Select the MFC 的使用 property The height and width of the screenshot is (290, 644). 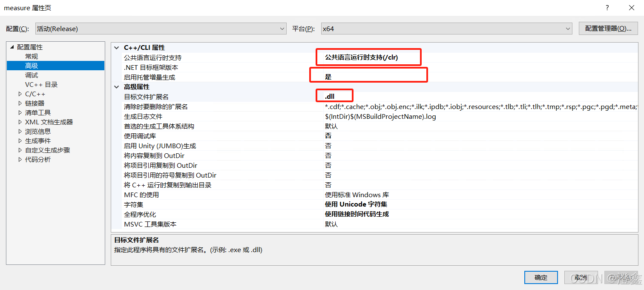(x=141, y=195)
